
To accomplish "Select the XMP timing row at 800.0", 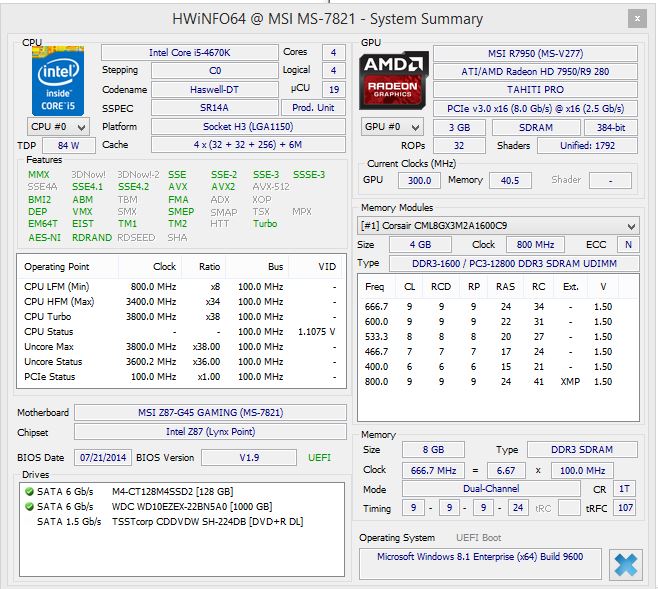I will [498, 382].
